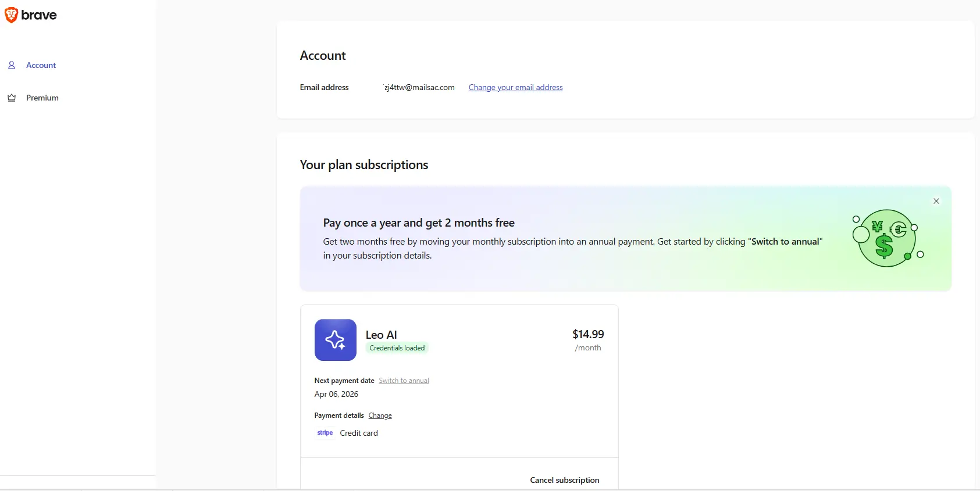980x491 pixels.
Task: Click the $14.99 monthly price
Action: (x=588, y=334)
